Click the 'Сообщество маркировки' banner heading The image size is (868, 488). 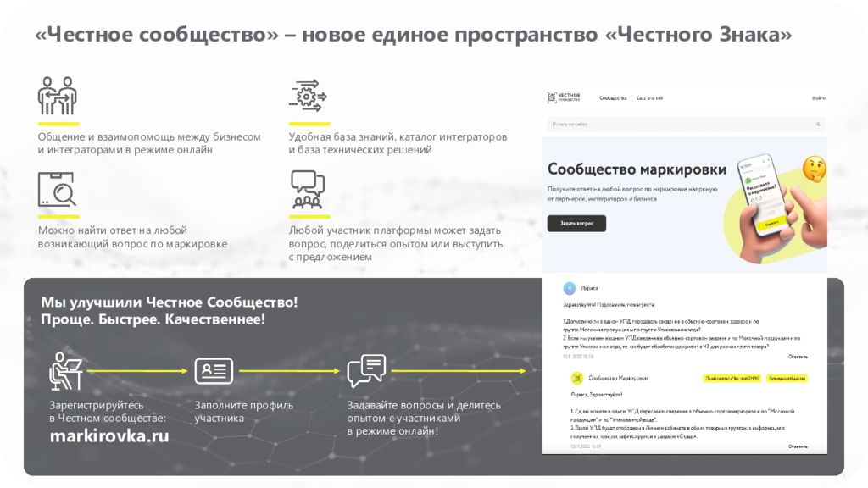click(637, 169)
